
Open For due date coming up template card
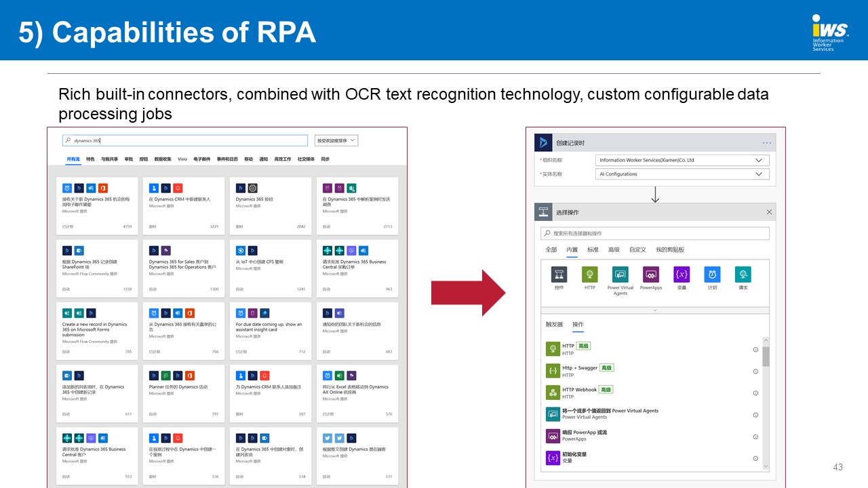[271, 331]
